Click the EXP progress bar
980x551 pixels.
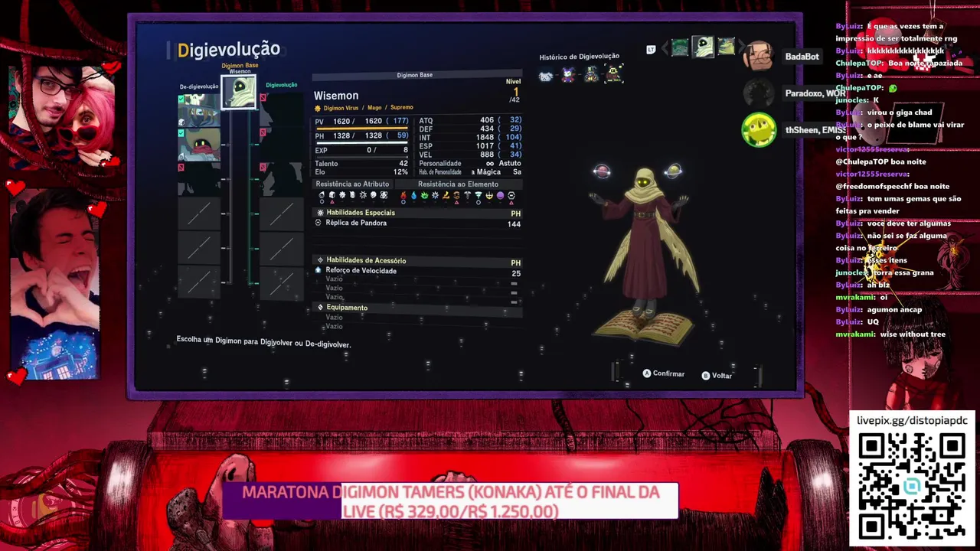(x=361, y=156)
